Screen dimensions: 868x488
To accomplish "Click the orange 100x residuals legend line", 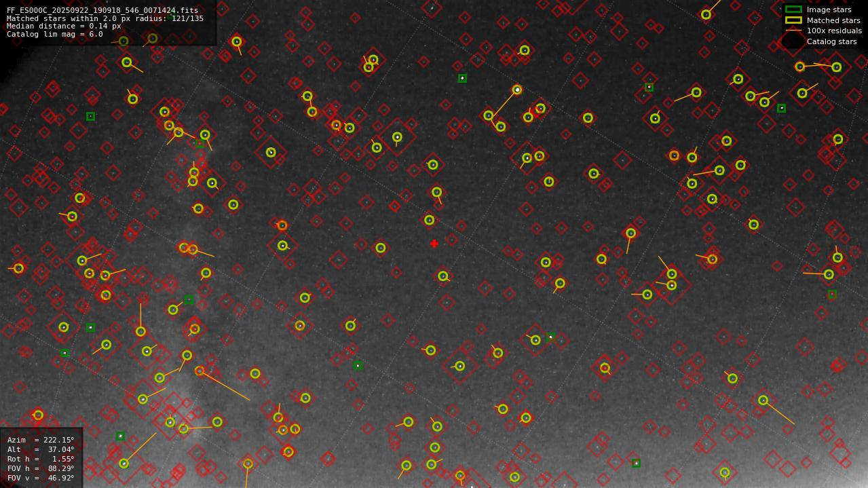I will (x=793, y=31).
